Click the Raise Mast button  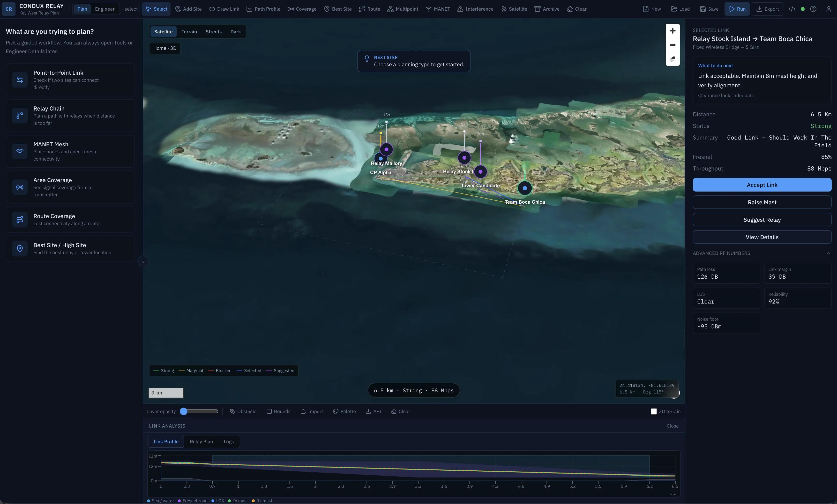(x=762, y=202)
